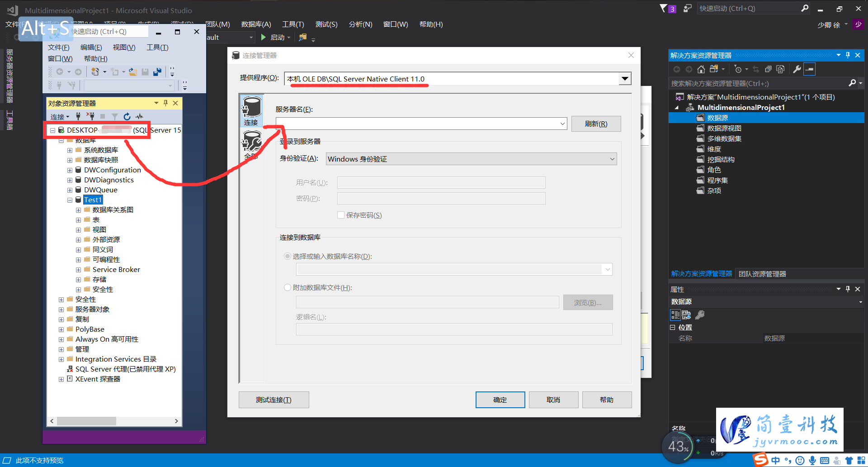Click the 启动 run button
868x467 pixels.
click(274, 37)
